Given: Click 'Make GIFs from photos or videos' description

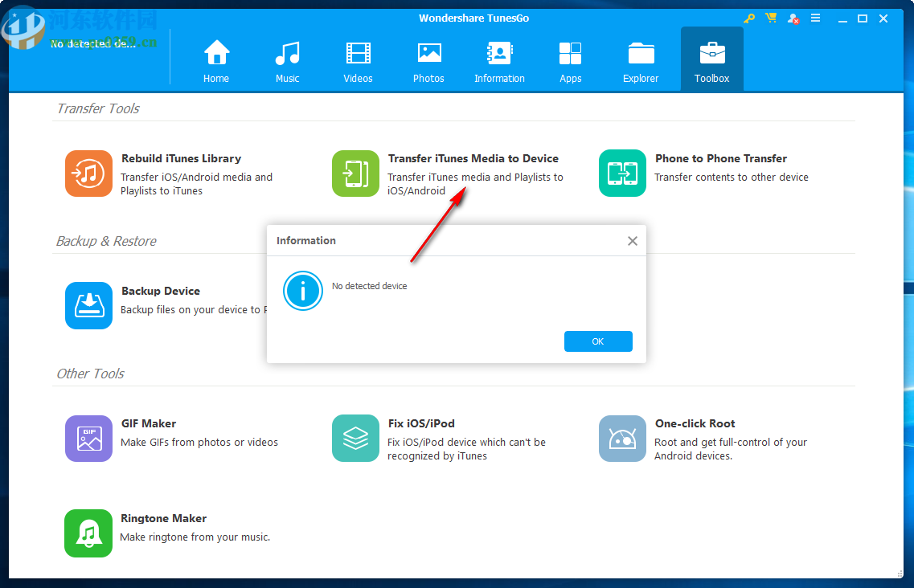Looking at the screenshot, I should [x=199, y=443].
